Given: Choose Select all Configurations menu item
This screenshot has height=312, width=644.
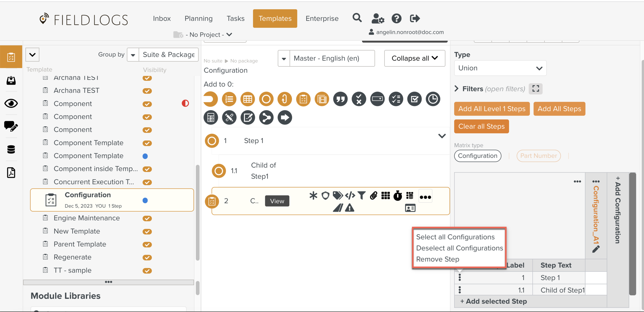Looking at the screenshot, I should tap(455, 237).
